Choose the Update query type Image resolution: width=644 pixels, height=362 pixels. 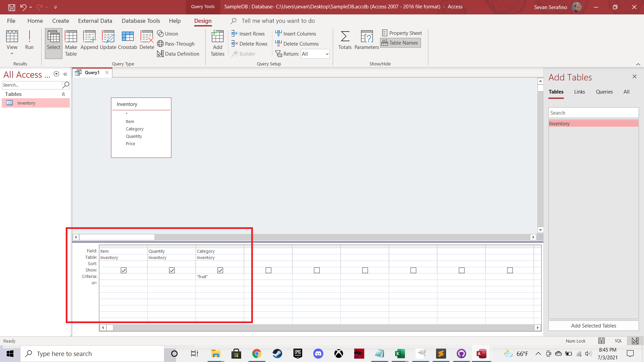click(x=108, y=40)
